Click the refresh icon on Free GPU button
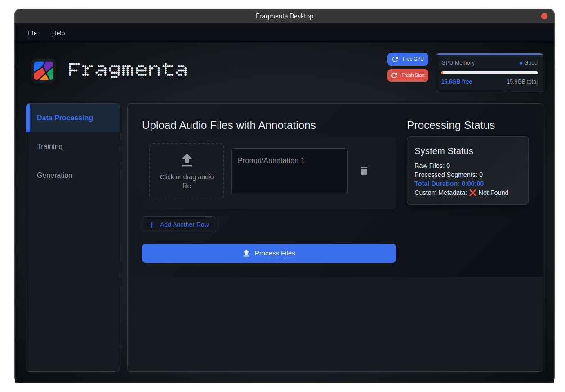Viewport: 565px width, 392px height. [x=395, y=59]
